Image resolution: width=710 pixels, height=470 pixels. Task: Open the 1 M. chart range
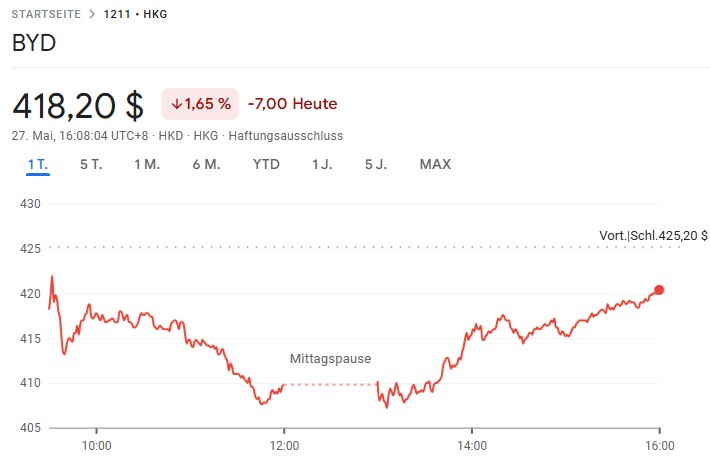(x=147, y=164)
